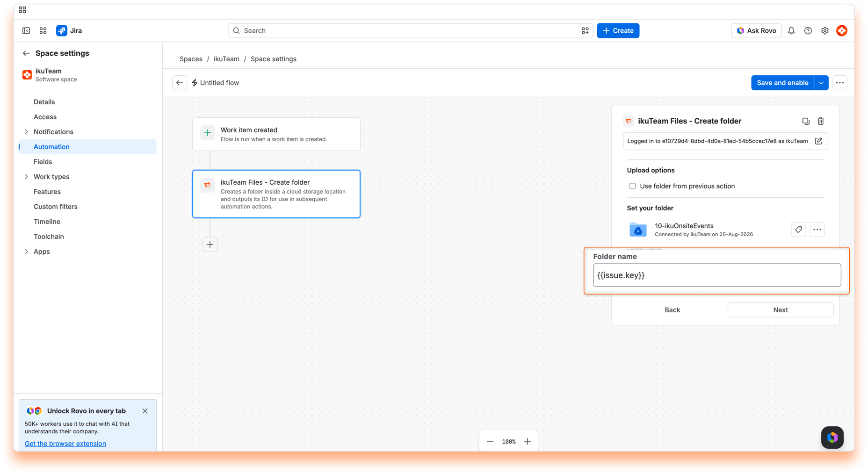The height and width of the screenshot is (474, 868).
Task: Click the Back button in folder panel
Action: [x=672, y=310]
